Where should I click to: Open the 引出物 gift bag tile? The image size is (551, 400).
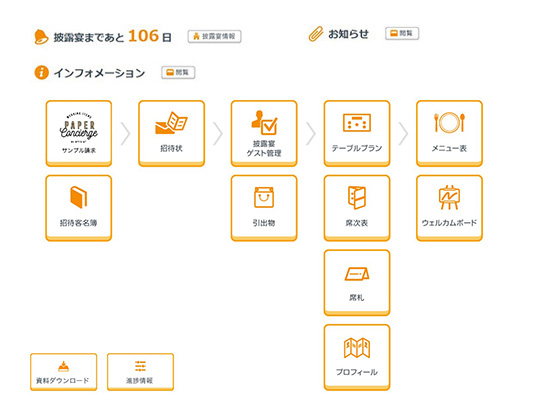(x=264, y=208)
